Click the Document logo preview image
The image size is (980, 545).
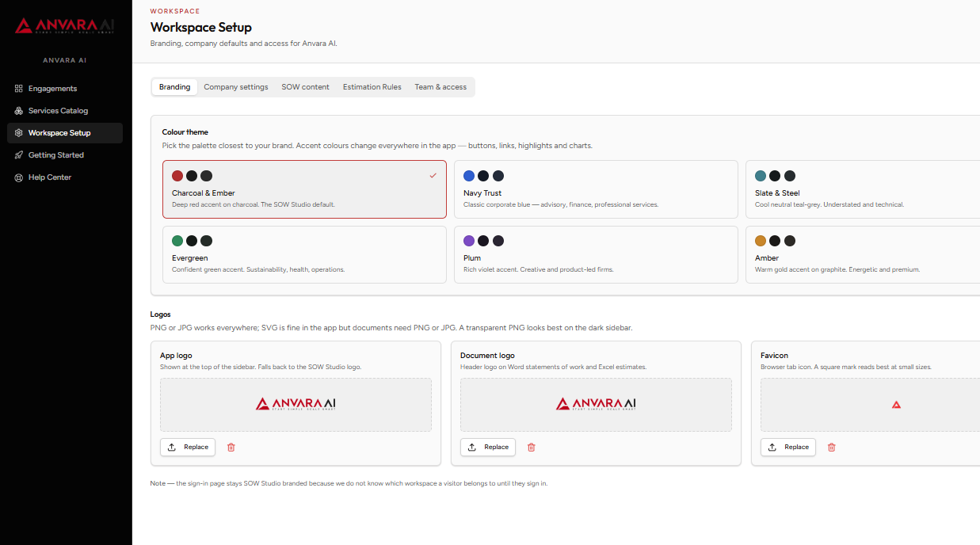click(596, 404)
